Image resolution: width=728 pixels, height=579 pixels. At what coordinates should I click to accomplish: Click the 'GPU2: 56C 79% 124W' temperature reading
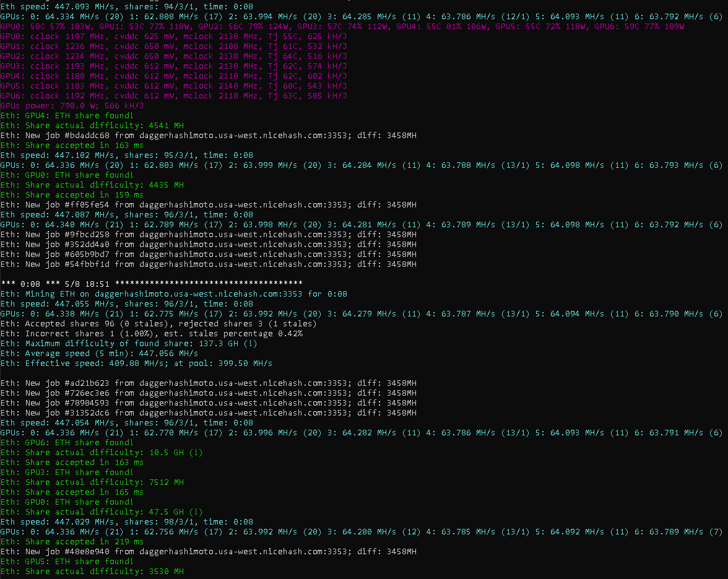click(245, 27)
